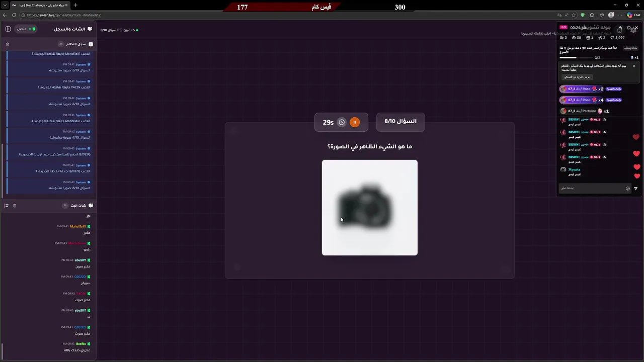Click the 5 players counter at top
Screen dimensions: 644x362
(x=130, y=30)
